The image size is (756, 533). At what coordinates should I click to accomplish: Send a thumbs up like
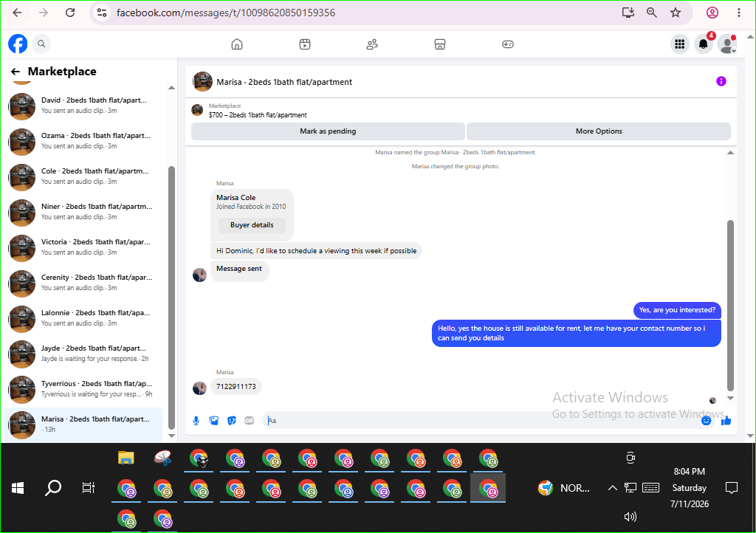(726, 421)
